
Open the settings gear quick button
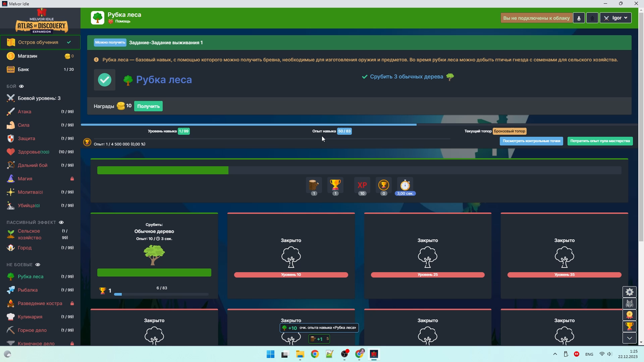pos(630,292)
